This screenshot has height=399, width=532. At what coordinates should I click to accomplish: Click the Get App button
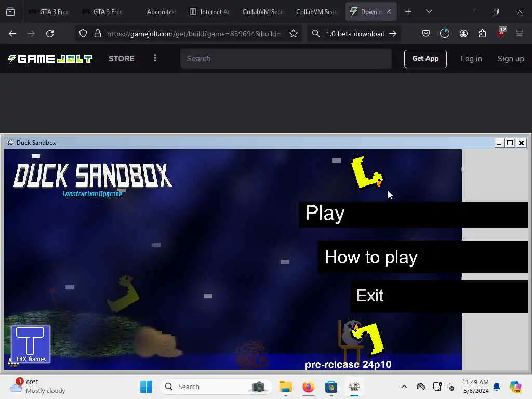pyautogui.click(x=425, y=59)
